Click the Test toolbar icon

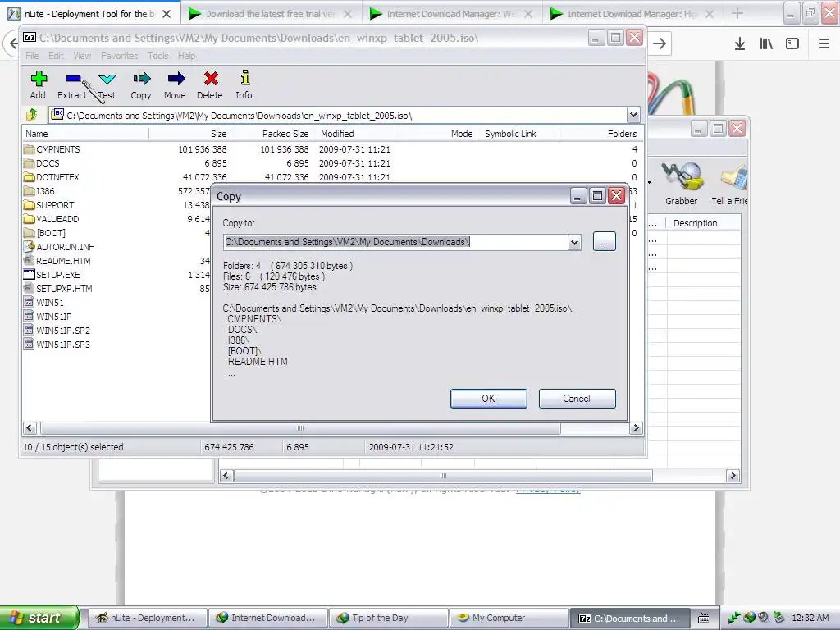point(107,80)
